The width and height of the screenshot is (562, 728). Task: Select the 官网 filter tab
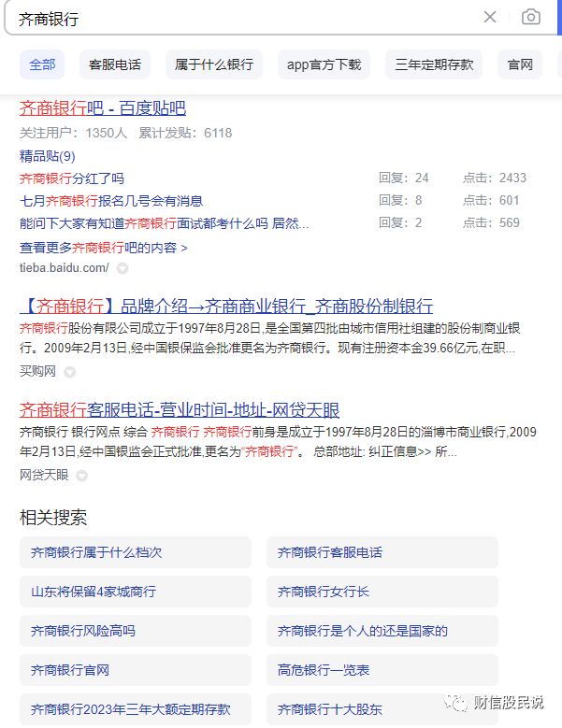(520, 64)
